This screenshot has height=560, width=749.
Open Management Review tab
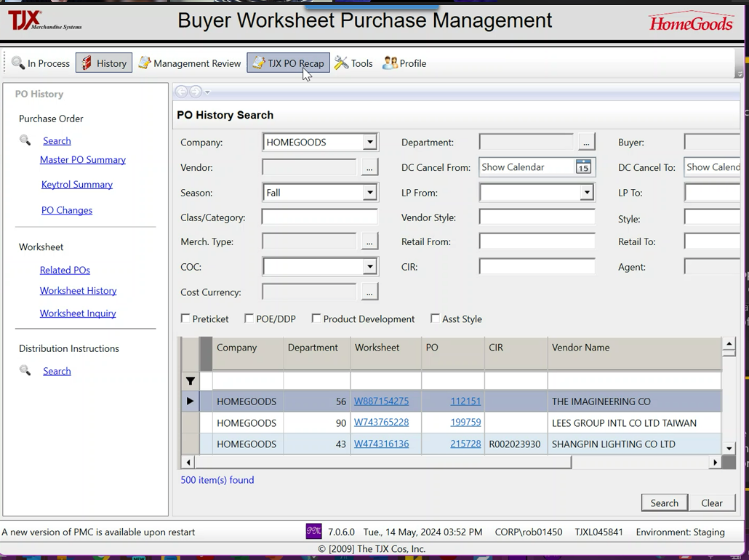coord(190,63)
